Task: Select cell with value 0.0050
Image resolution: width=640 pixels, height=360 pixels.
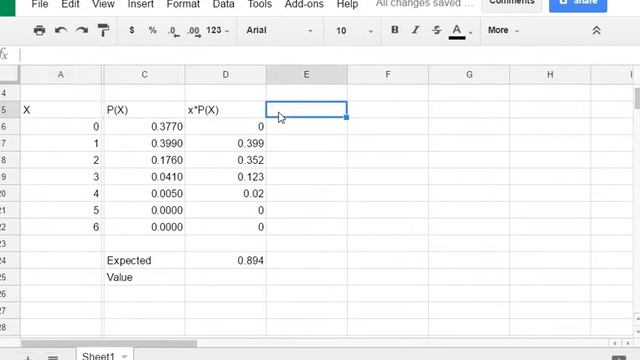Action: coord(144,193)
